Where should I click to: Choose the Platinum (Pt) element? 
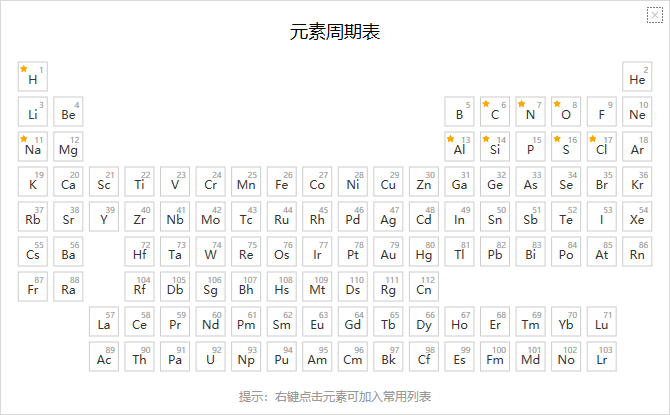pyautogui.click(x=353, y=252)
